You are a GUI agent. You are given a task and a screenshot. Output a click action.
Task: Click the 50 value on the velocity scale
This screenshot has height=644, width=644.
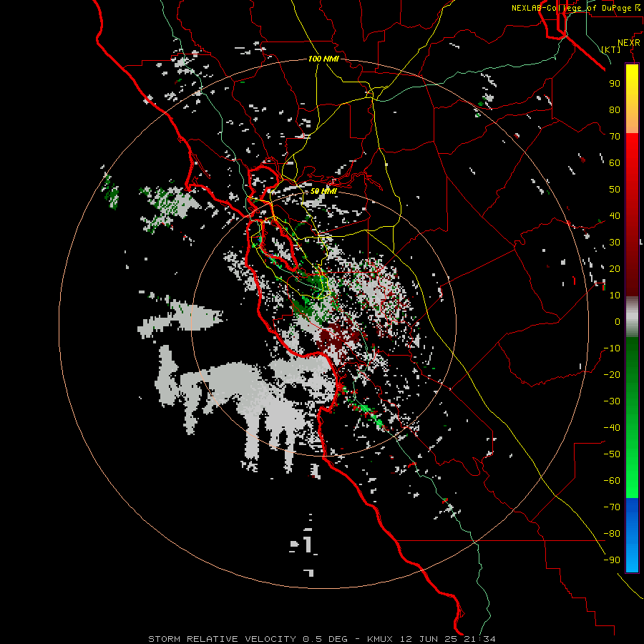coord(615,190)
